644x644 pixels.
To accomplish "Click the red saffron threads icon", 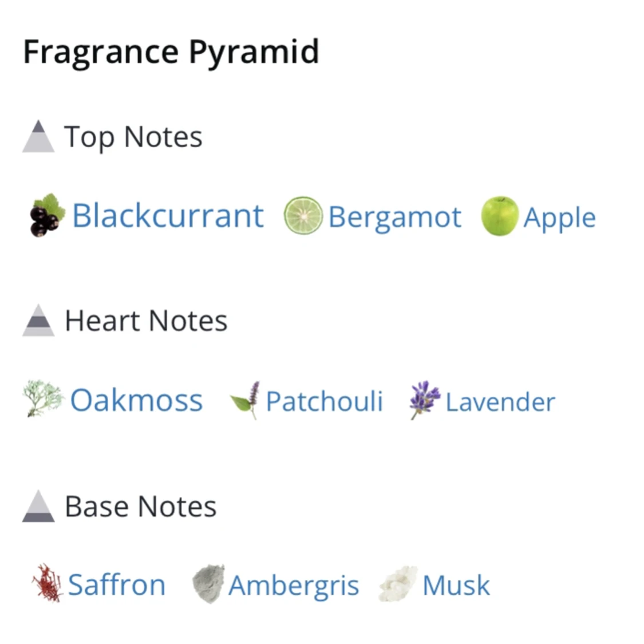I will coord(47,583).
